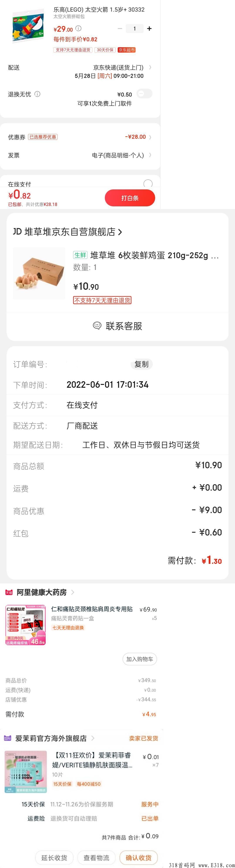Open 优惠券 coupon selection chevron
235x868 pixels.
coord(150,137)
